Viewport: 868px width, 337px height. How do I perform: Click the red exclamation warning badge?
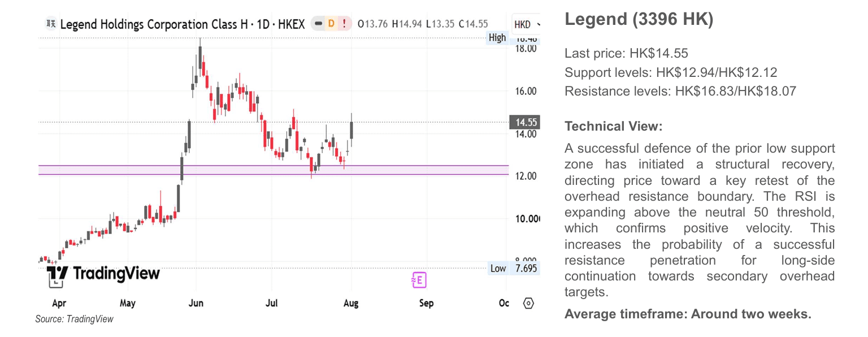point(344,24)
